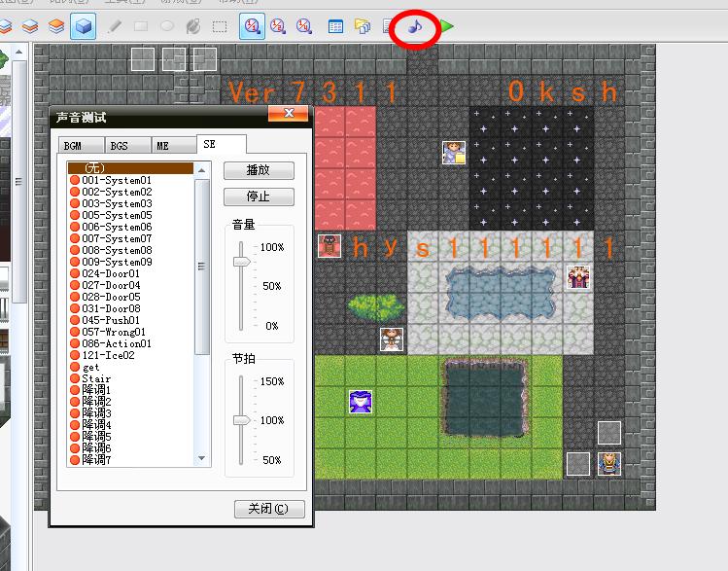Choose the ellipse drawing tool
The width and height of the screenshot is (728, 571).
[x=167, y=26]
